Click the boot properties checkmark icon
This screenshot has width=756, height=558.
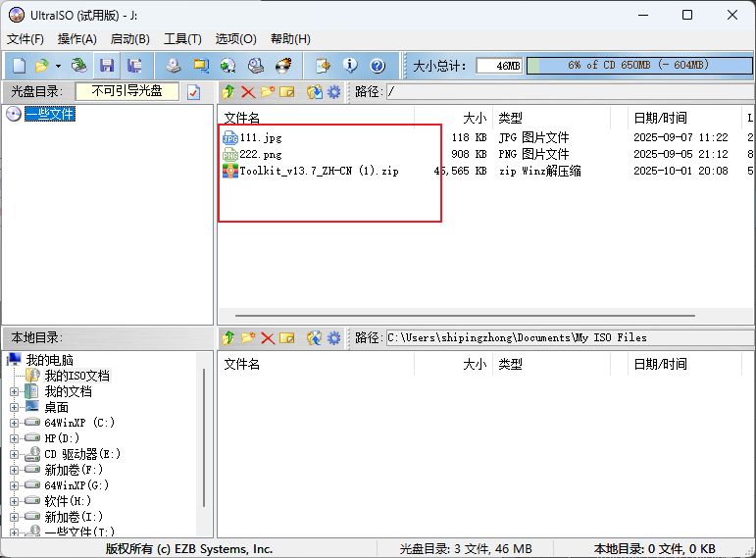point(193,92)
